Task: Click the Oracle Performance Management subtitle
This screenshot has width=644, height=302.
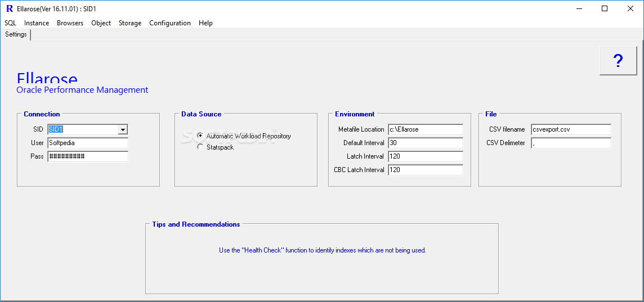Action: tap(82, 90)
